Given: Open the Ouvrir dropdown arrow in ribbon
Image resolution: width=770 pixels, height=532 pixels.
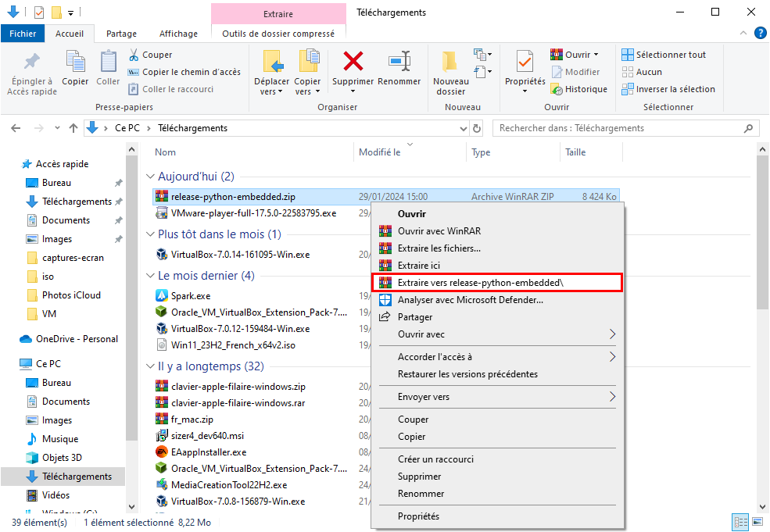Looking at the screenshot, I should pyautogui.click(x=596, y=55).
